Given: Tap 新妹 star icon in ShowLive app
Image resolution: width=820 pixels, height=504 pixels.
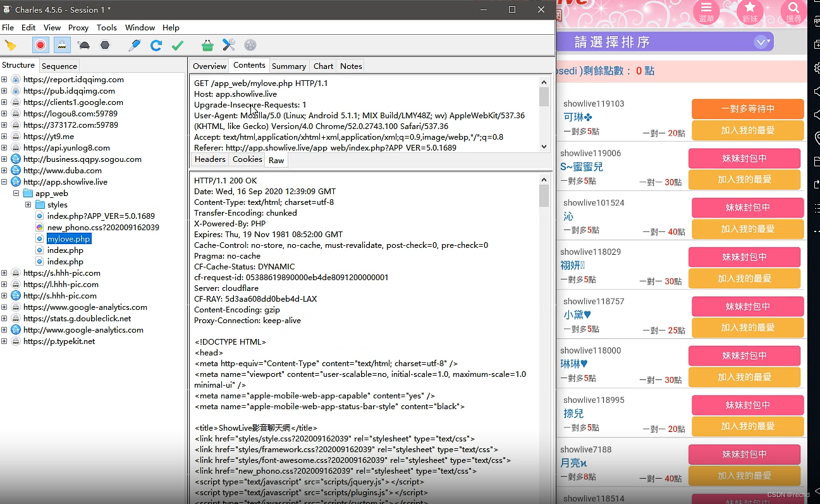Looking at the screenshot, I should click(x=750, y=12).
